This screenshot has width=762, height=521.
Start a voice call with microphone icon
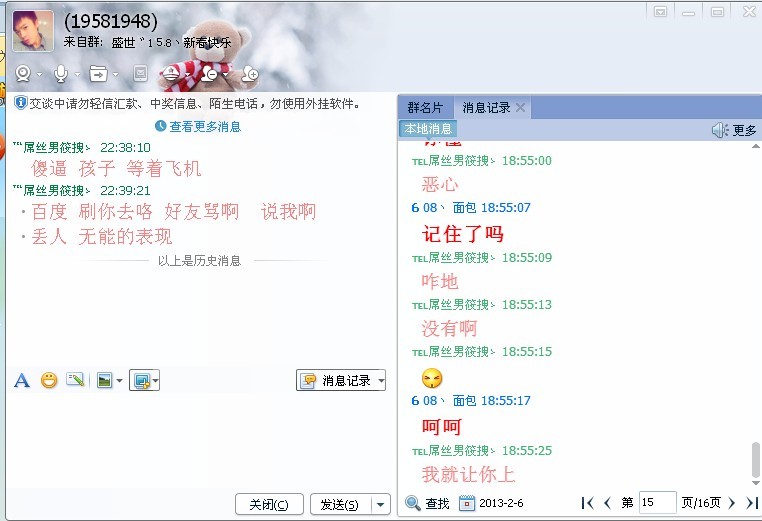[x=61, y=73]
